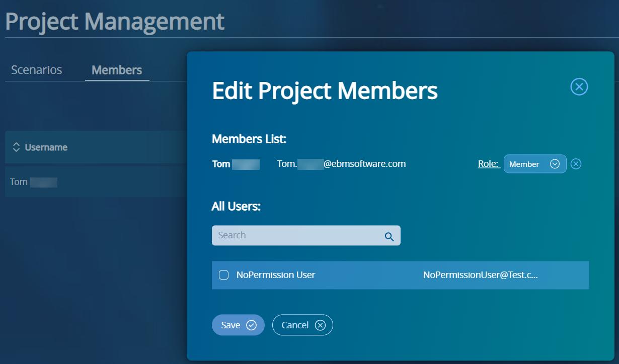
Task: Remove Tom from the members list
Action: (x=576, y=164)
